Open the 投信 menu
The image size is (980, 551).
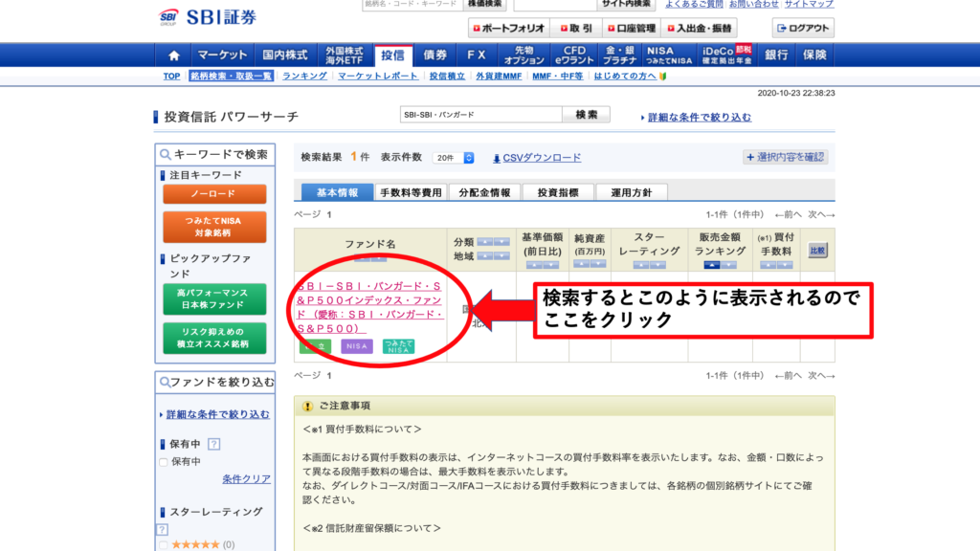393,55
